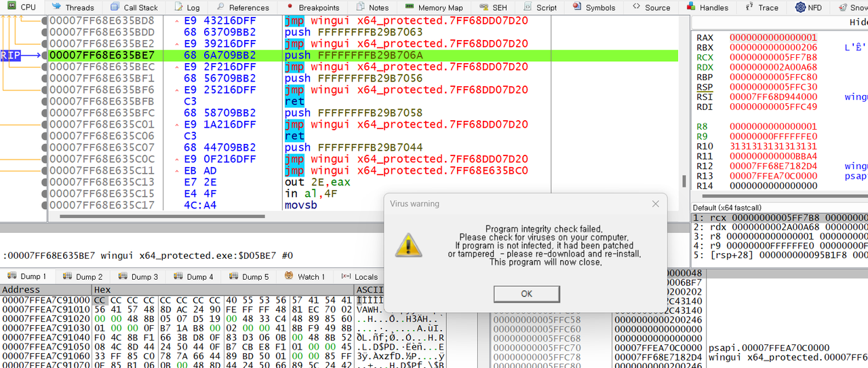Switch to the Handles tab

(x=708, y=7)
